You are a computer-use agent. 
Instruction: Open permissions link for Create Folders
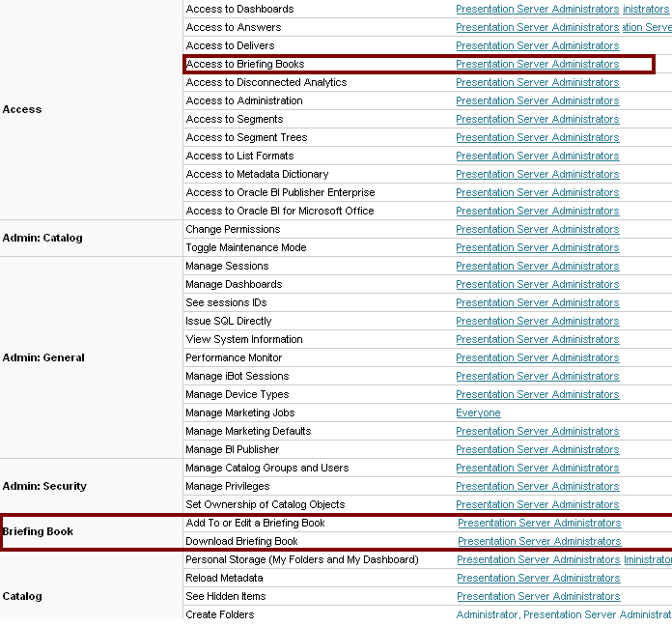(564, 614)
